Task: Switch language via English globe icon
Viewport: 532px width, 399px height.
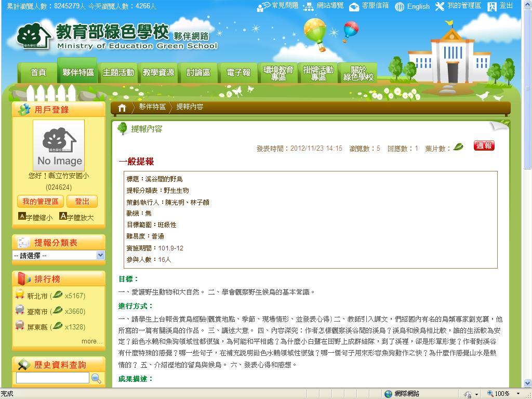Action: pos(400,7)
